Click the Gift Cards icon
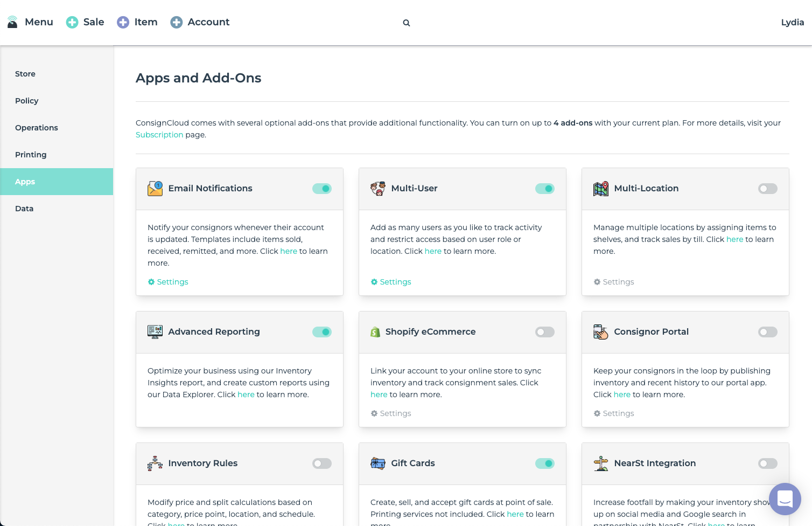The image size is (812, 526). [x=378, y=463]
